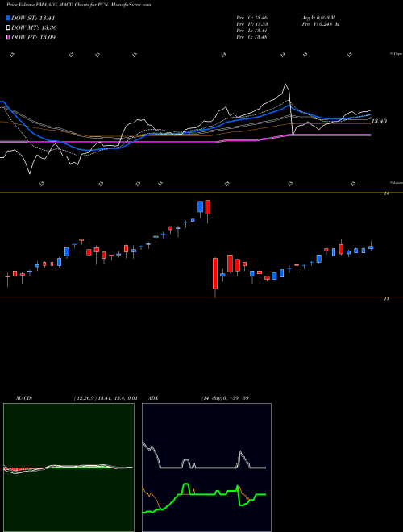The height and width of the screenshot is (532, 403).
Task: Click the large red gap-down candle
Action: [x=215, y=274]
